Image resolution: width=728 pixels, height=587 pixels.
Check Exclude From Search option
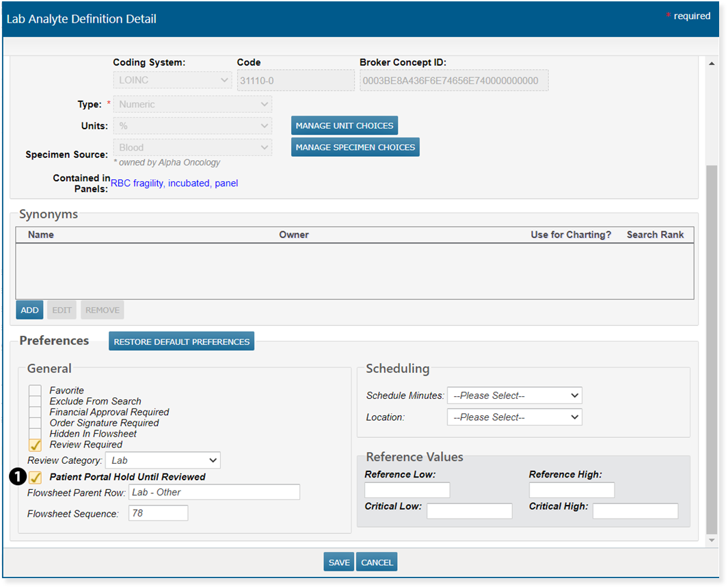[36, 402]
